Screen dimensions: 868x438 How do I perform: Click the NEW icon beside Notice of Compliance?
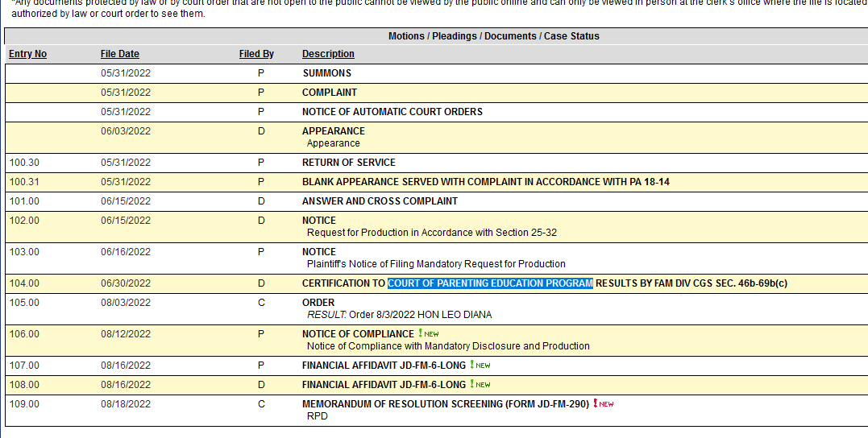[429, 333]
